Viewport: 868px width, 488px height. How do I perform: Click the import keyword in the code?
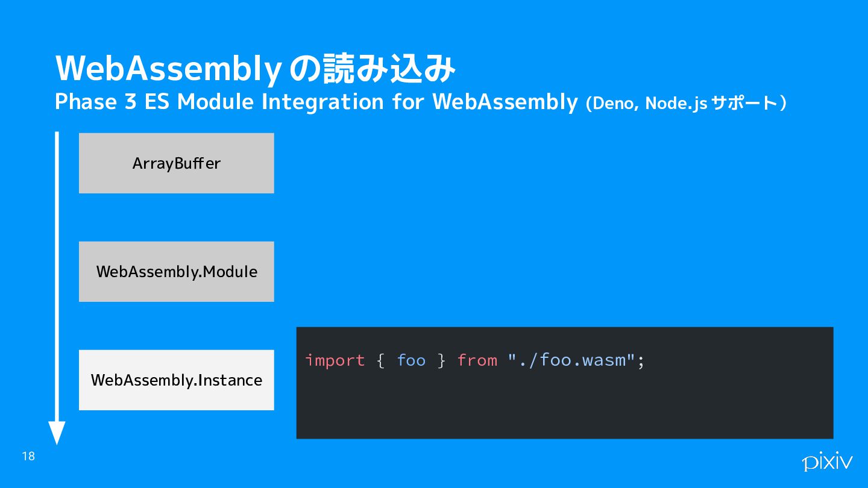(x=335, y=361)
